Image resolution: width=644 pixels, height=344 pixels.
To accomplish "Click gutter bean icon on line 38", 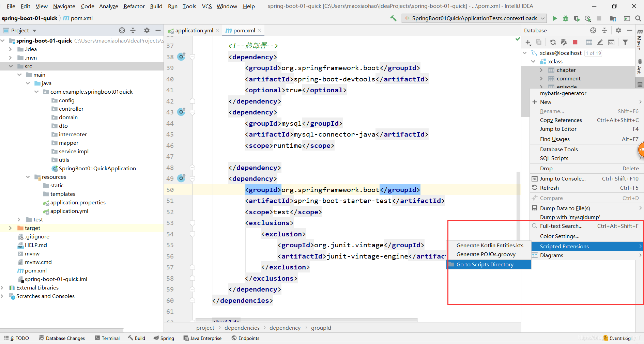I will pyautogui.click(x=182, y=57).
